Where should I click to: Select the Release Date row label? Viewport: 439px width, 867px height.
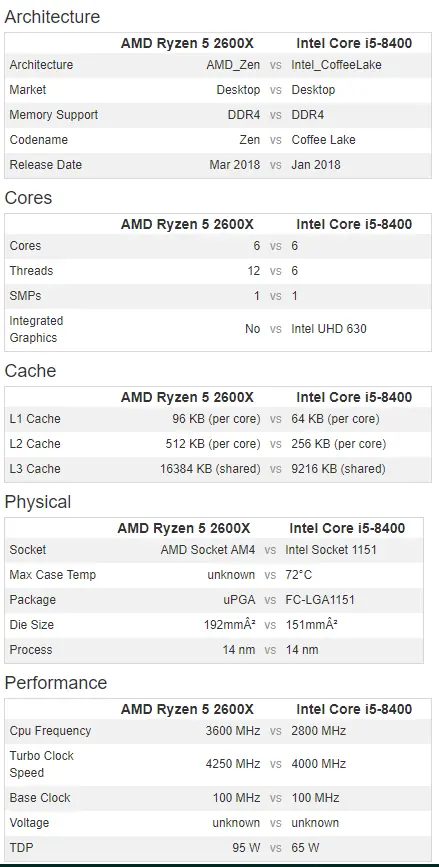pos(45,165)
